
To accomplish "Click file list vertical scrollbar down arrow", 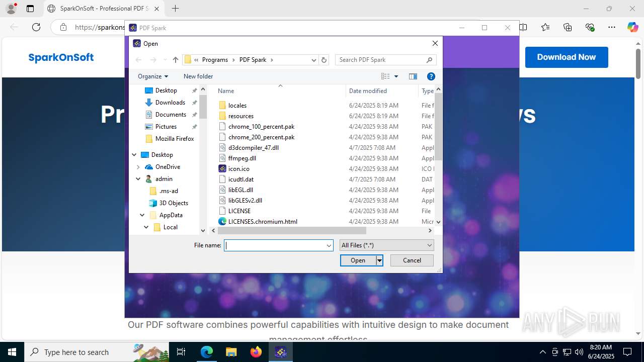I will [438, 222].
